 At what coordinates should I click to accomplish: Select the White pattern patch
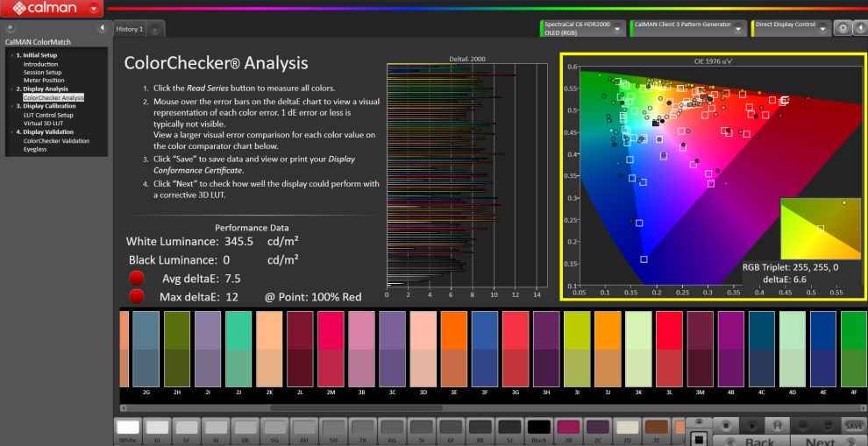pyautogui.click(x=128, y=428)
